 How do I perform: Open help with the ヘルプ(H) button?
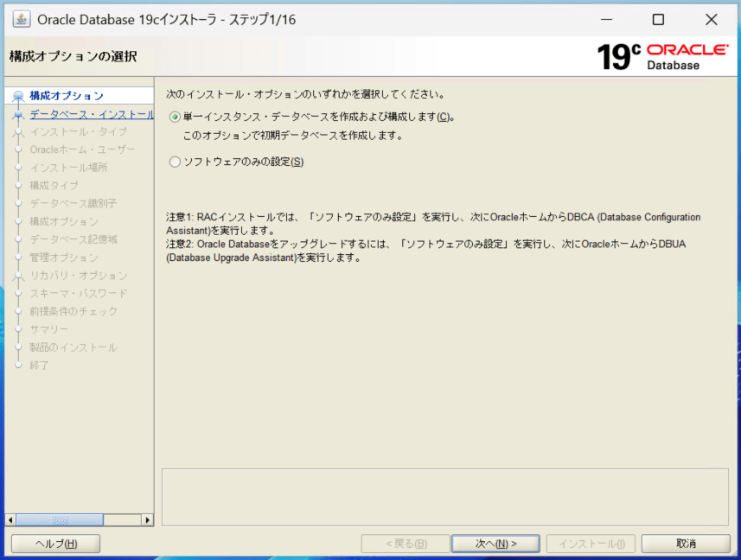(55, 544)
